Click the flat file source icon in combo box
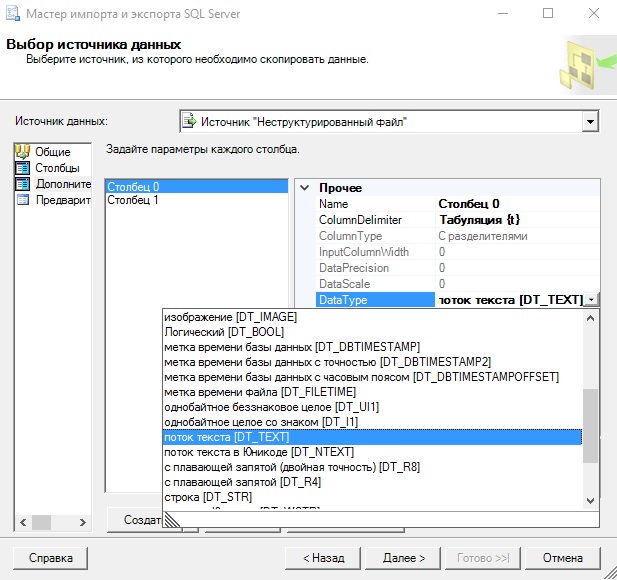The width and height of the screenshot is (617, 580). (x=190, y=121)
